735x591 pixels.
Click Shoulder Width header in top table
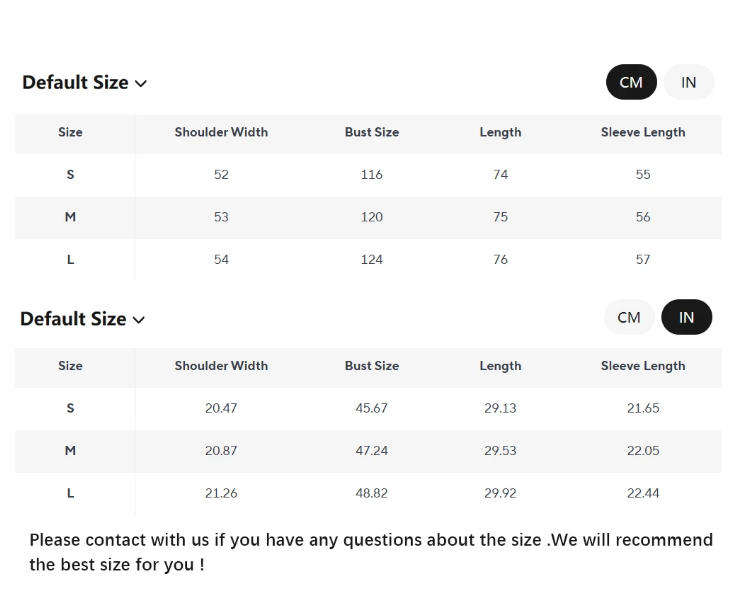[x=221, y=132]
